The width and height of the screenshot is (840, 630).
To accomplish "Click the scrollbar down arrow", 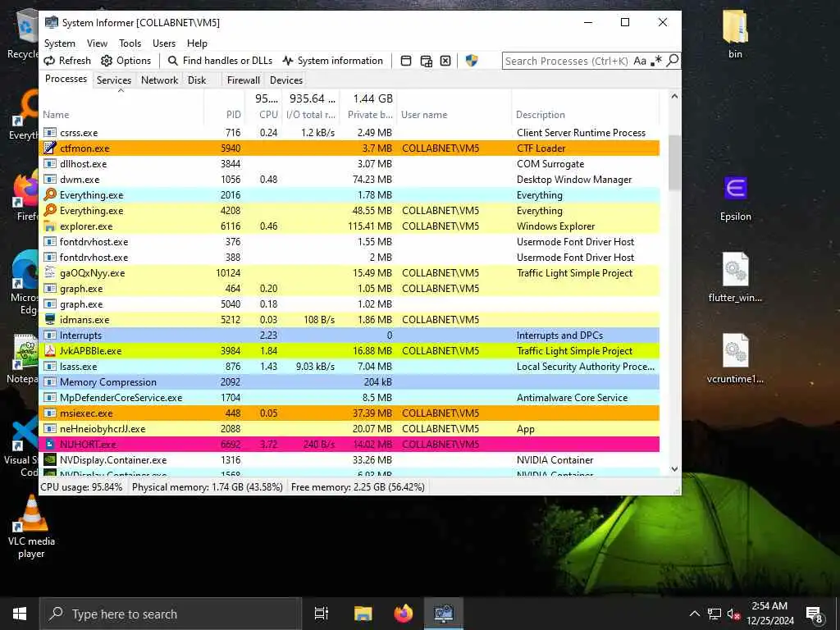I will (x=674, y=468).
